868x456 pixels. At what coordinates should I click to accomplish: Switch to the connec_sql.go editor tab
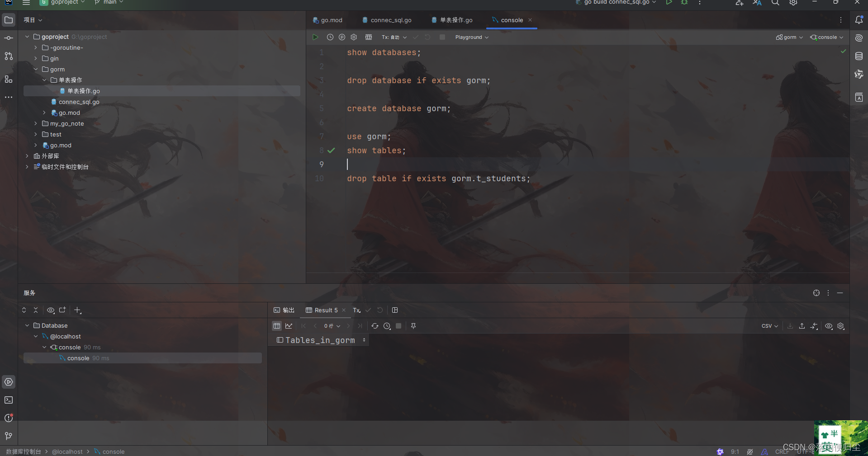pos(387,20)
